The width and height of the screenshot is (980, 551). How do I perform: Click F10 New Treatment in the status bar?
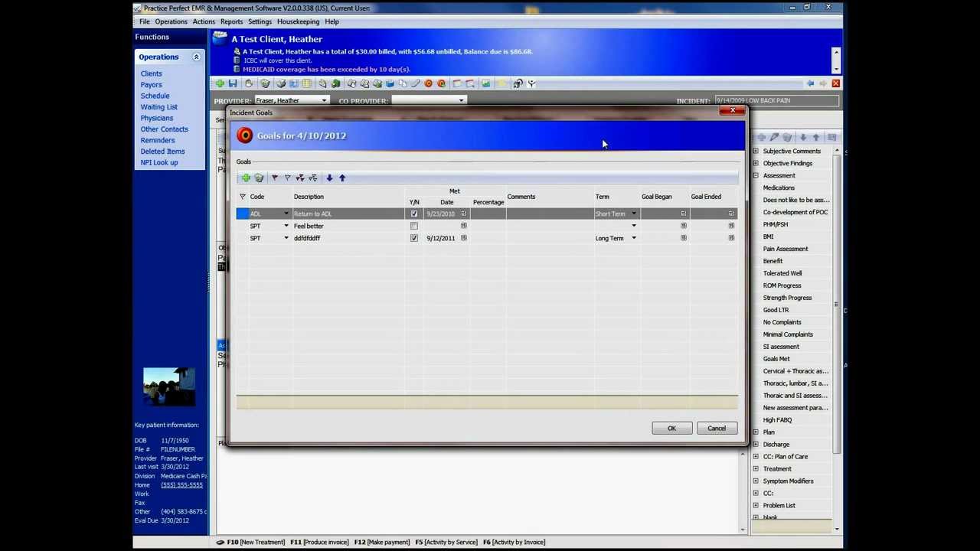coord(255,542)
